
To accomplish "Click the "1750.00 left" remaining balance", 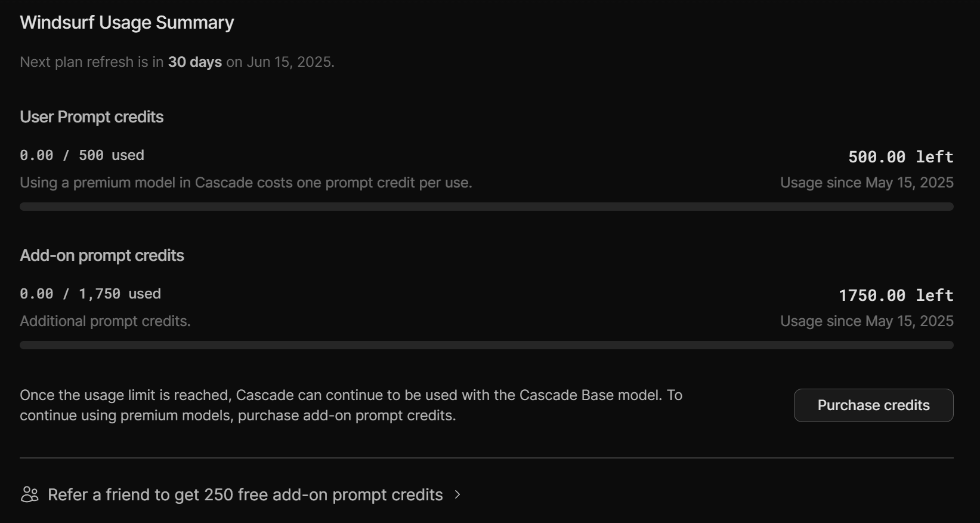I will (896, 296).
